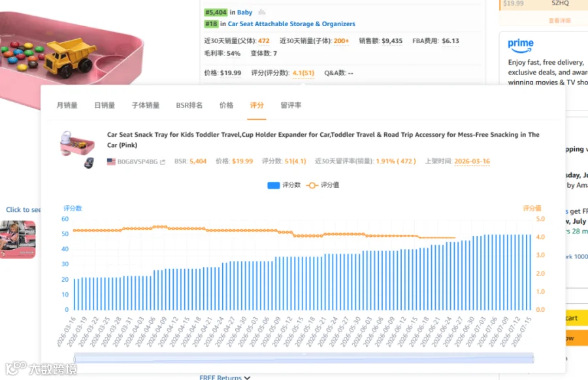Open the 价格 tab
The image size is (588, 380).
226,105
